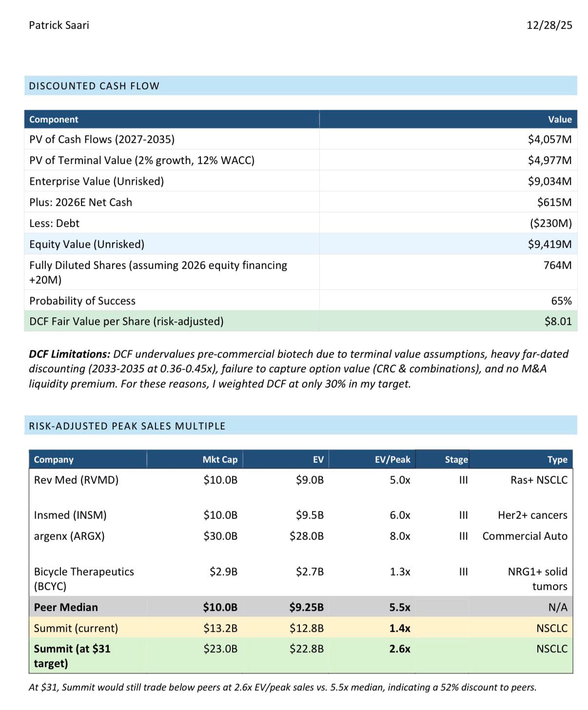This screenshot has width=588, height=710.
Task: Select the date 12/28/25 in header
Action: (x=549, y=25)
